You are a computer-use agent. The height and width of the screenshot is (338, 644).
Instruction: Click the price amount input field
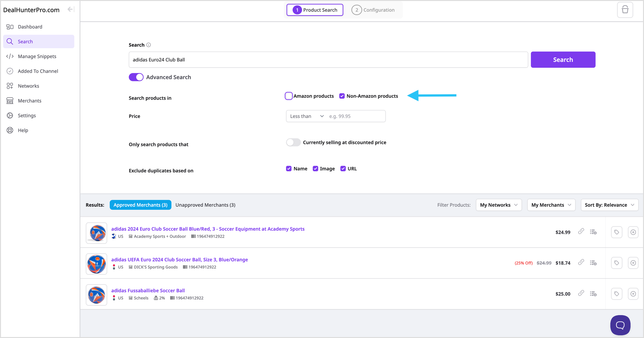356,116
